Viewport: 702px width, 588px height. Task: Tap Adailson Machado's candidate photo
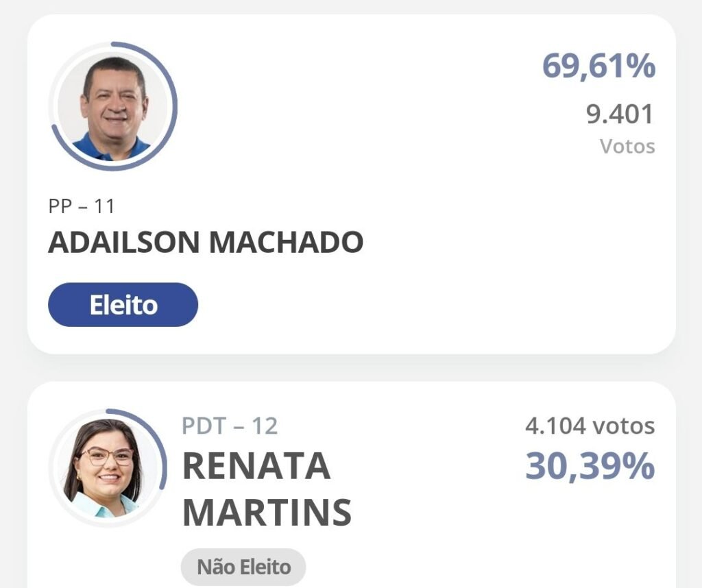point(113,107)
